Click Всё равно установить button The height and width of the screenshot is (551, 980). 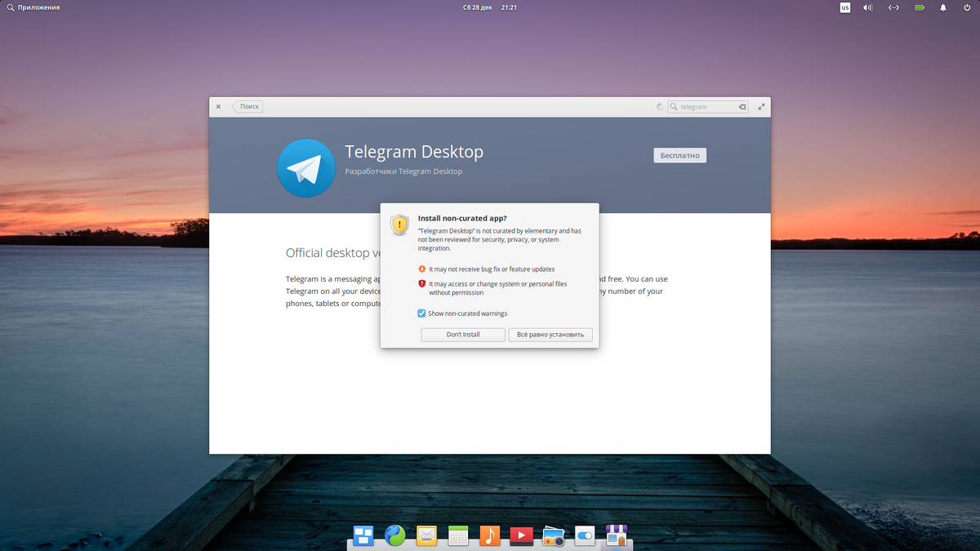coord(550,335)
